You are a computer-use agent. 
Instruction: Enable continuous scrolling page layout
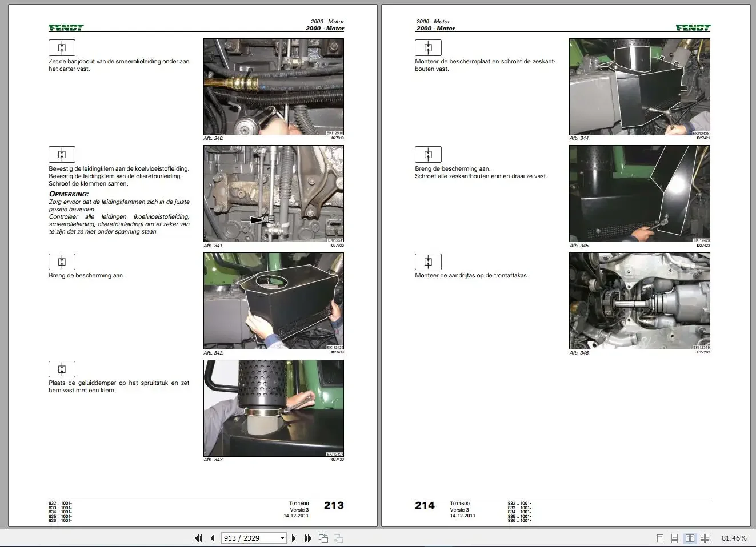click(x=675, y=538)
